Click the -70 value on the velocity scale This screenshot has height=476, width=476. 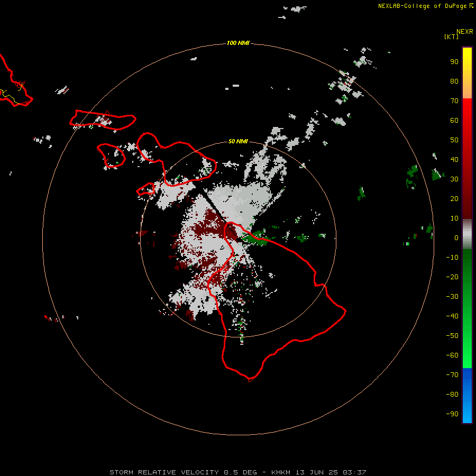pyautogui.click(x=452, y=375)
